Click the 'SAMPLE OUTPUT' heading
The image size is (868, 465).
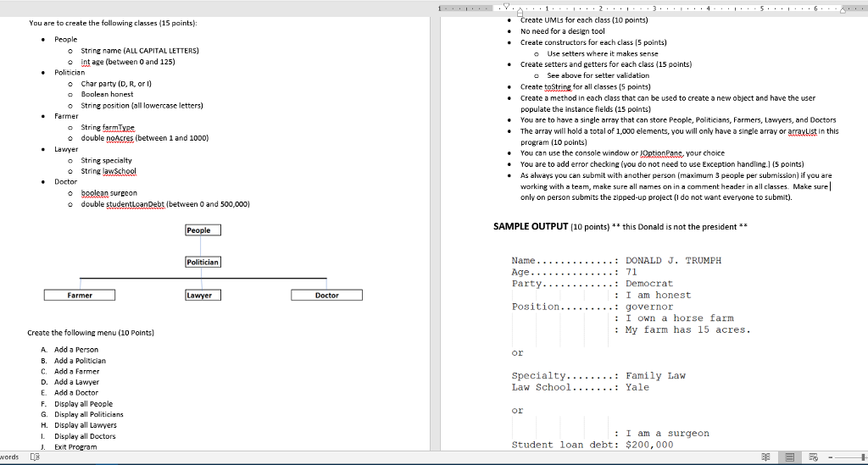531,226
